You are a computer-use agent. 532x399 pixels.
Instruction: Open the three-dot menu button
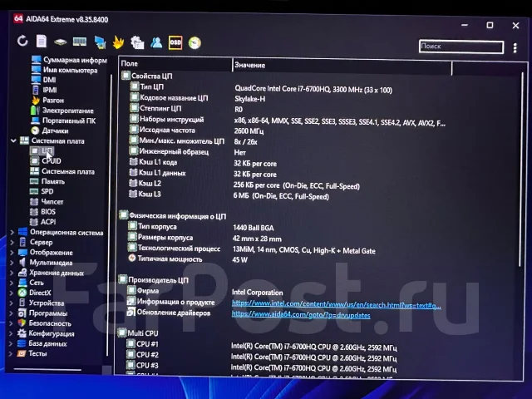[515, 48]
